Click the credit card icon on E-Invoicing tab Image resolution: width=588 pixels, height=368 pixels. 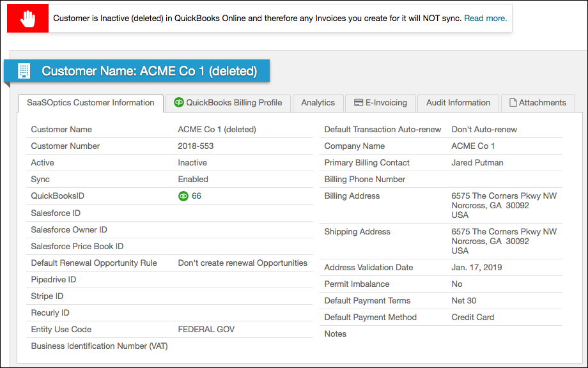pyautogui.click(x=359, y=103)
